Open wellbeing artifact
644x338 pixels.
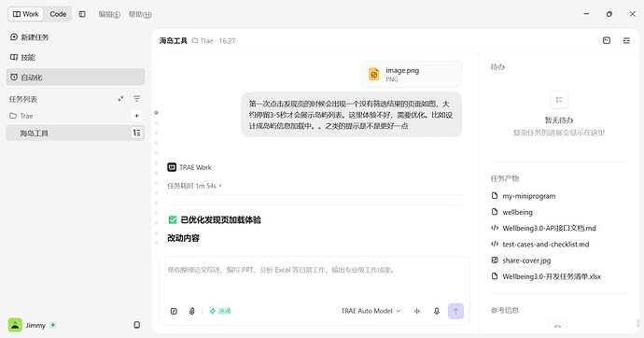(x=511, y=212)
